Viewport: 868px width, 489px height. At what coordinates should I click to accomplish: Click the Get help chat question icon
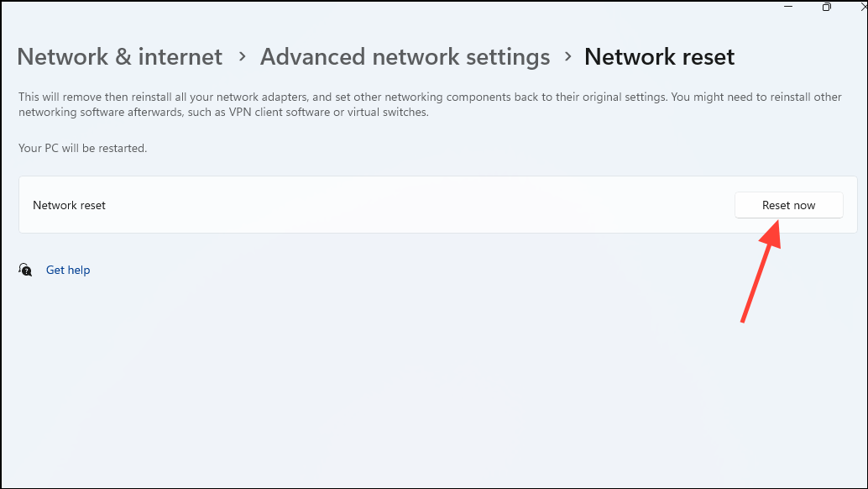click(x=25, y=270)
